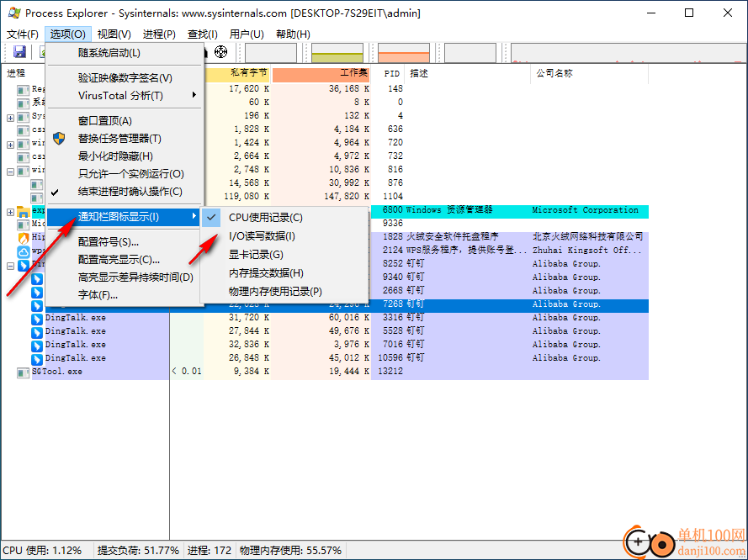This screenshot has height=560, width=748.
Task: Expand the System process tree node at PID 4
Action: pos(10,117)
